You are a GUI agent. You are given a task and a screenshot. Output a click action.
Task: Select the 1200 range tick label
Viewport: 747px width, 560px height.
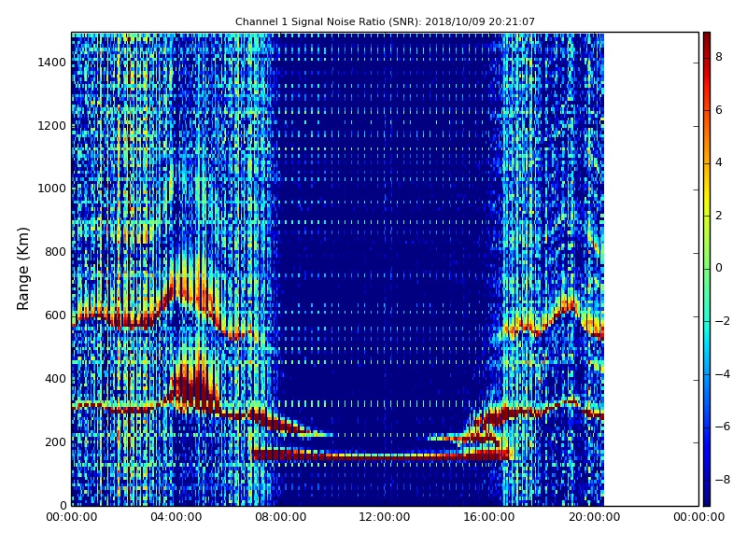[52, 126]
